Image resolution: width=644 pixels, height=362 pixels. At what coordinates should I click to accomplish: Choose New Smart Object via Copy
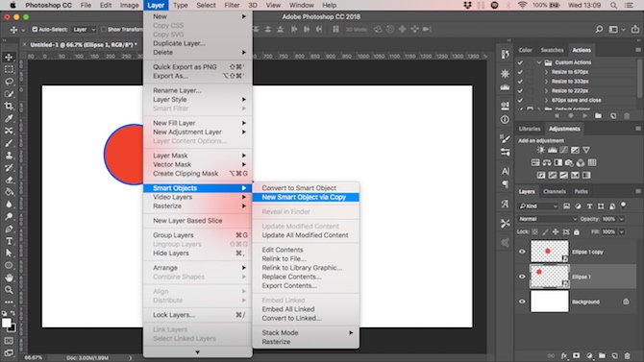[306, 198]
